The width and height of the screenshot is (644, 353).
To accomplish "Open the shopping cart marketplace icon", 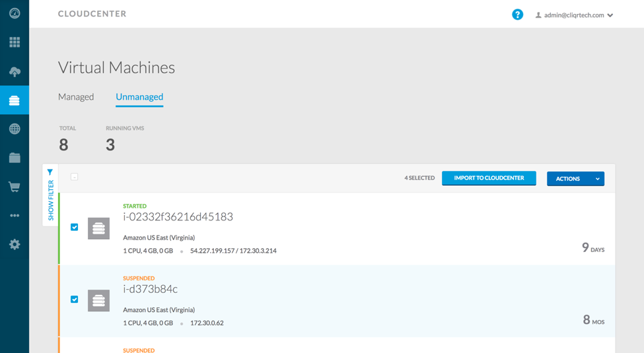I will pos(15,187).
